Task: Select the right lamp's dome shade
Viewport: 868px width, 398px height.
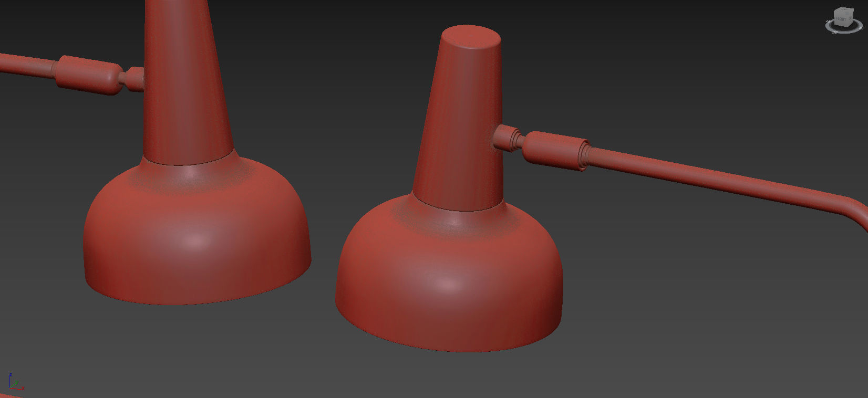Action: click(449, 278)
